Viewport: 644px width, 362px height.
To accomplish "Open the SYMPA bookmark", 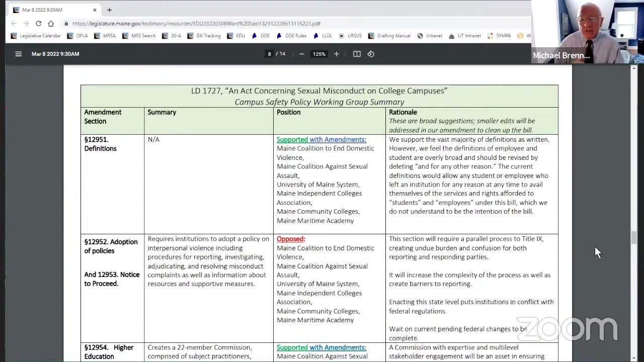I will [499, 36].
